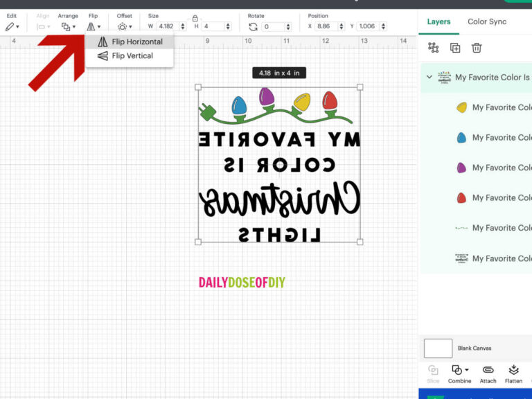
Task: Collapse the My Favorite Color Is group
Action: click(x=429, y=77)
